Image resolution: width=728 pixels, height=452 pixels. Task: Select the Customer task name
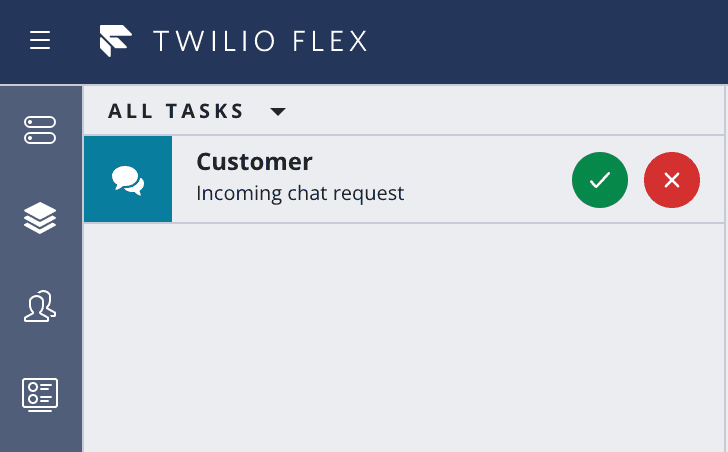click(254, 162)
